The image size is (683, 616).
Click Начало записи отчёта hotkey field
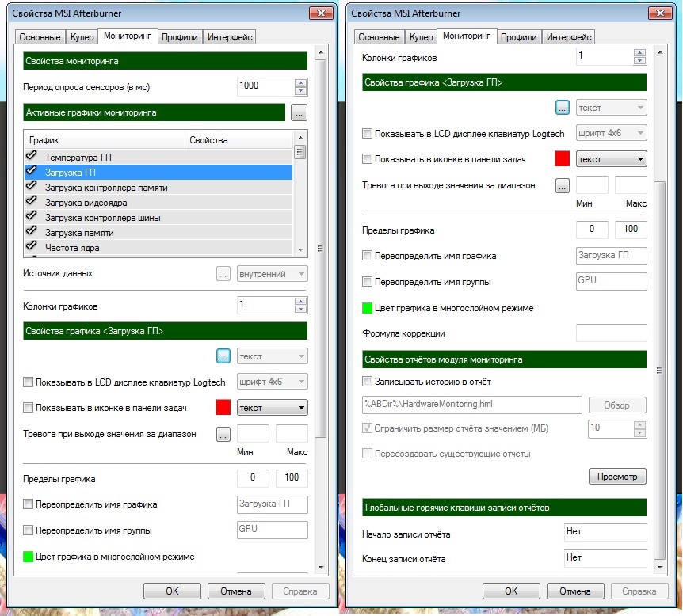coord(605,532)
